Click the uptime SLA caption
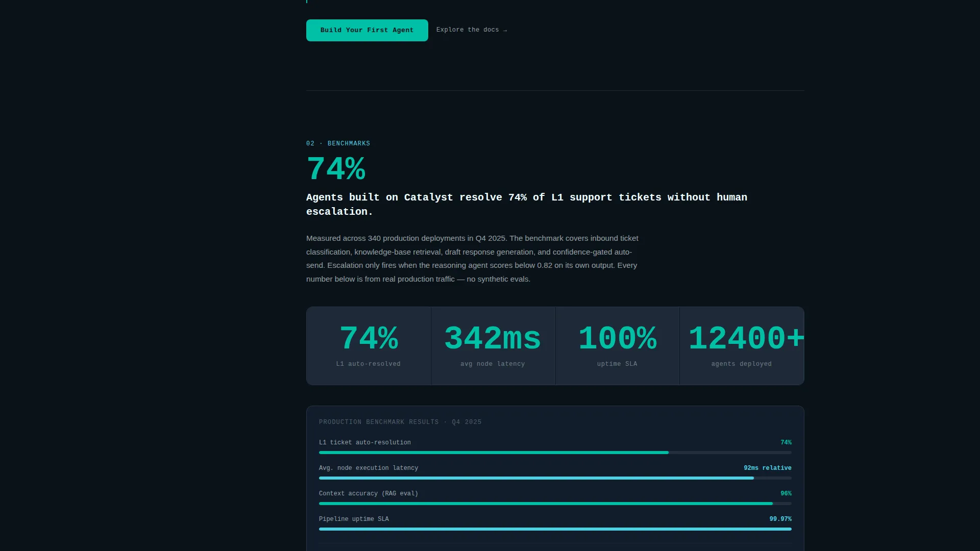Viewport: 980px width, 551px height. 617,364
